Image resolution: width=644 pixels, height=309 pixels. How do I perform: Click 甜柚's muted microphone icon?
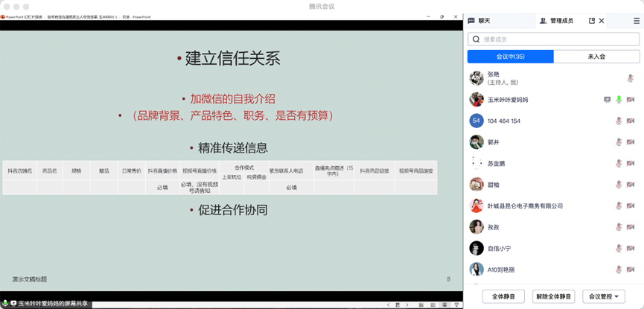[619, 185]
